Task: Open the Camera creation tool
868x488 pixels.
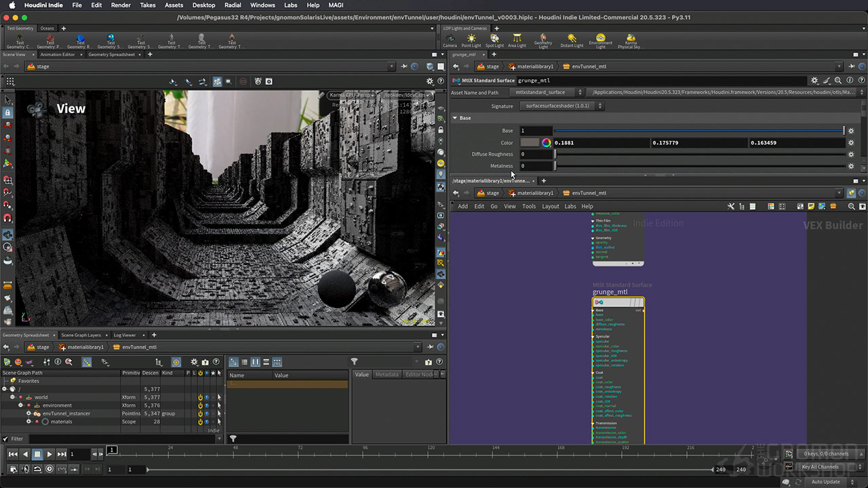Action: point(450,39)
